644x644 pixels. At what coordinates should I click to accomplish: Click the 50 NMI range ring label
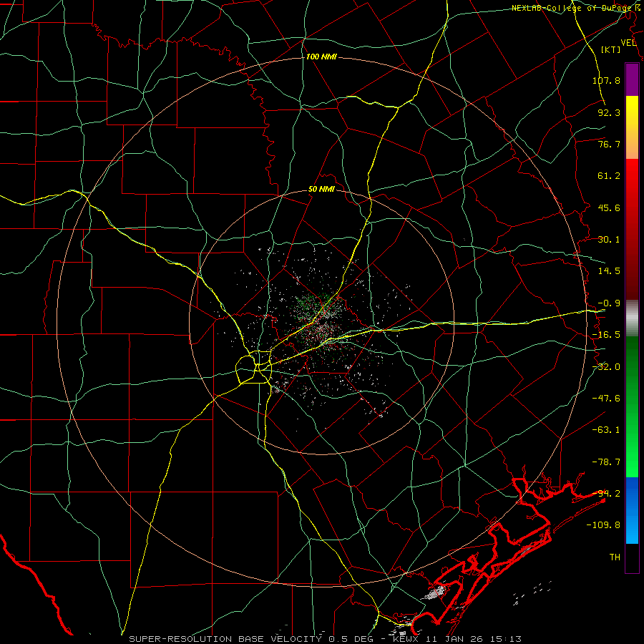point(321,190)
